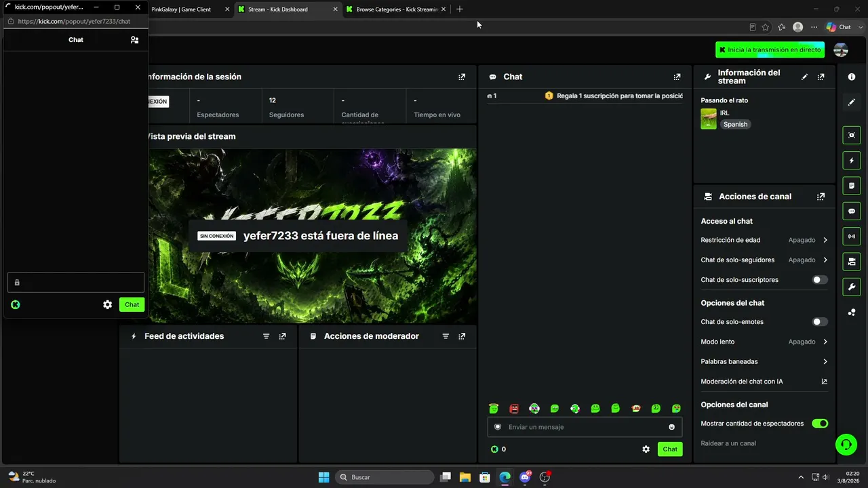Pop out the dashboard Chat panel
Image resolution: width=868 pixels, height=488 pixels.
(x=677, y=77)
